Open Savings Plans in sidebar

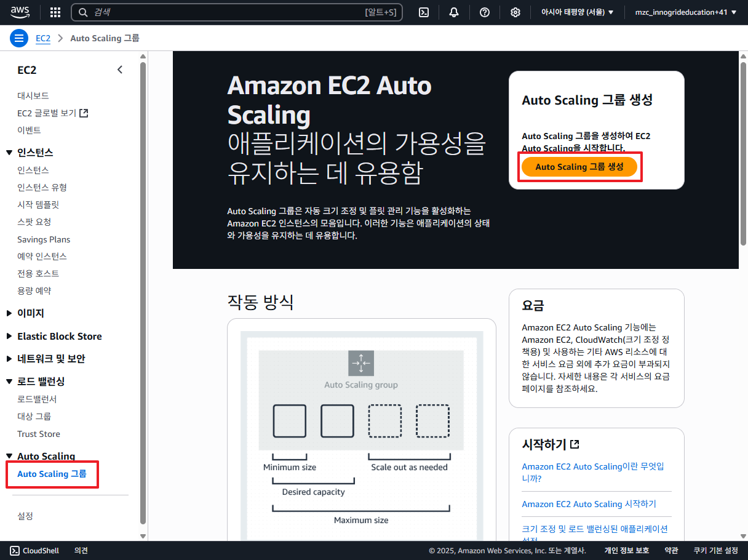(44, 239)
